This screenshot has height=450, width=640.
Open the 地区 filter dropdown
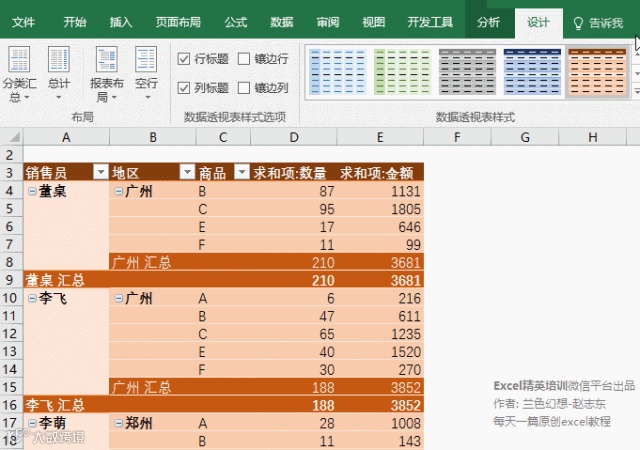coord(187,172)
